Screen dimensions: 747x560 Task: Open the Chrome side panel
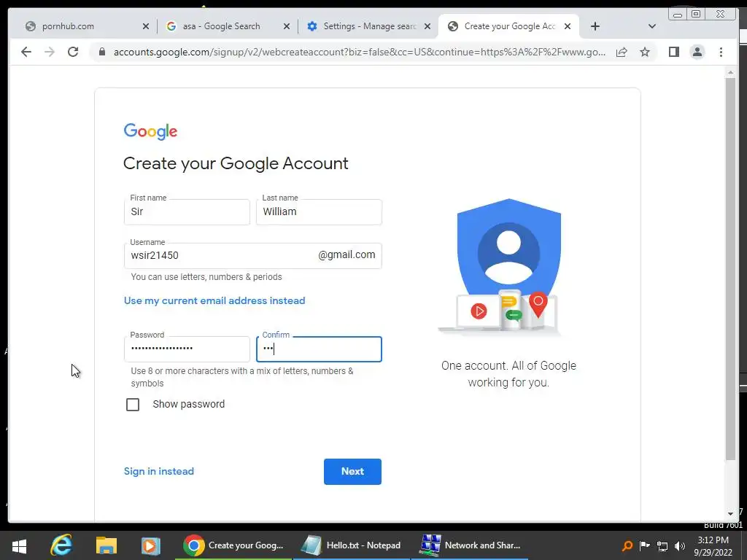(x=673, y=52)
